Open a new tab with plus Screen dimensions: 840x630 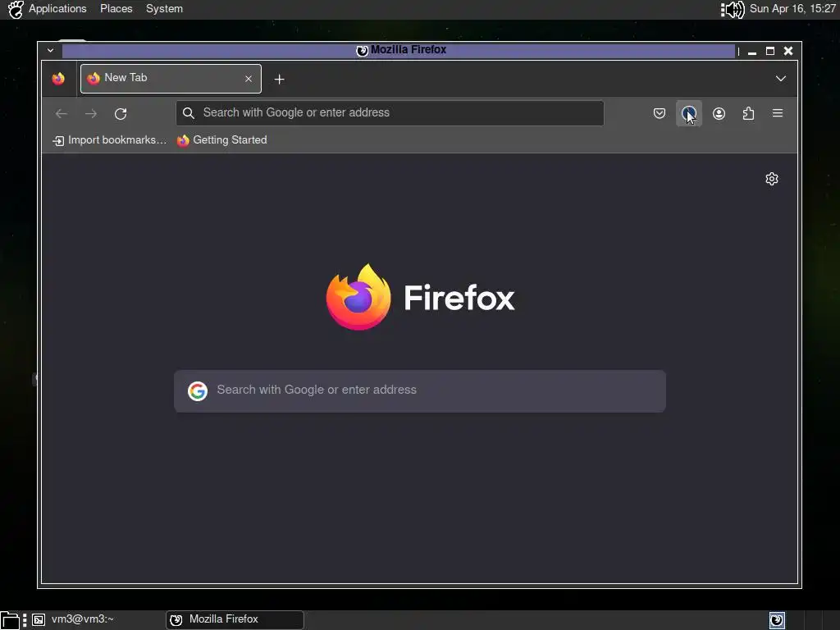click(279, 80)
